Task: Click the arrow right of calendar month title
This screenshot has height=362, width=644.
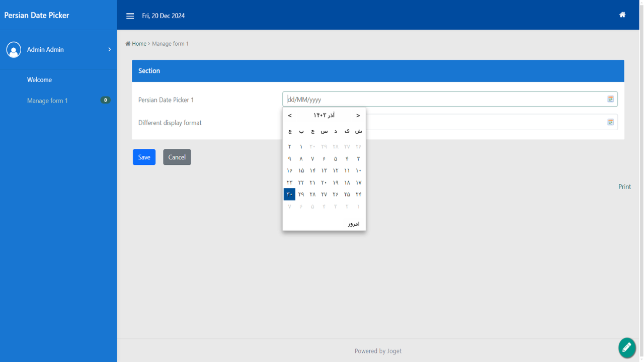Action: pyautogui.click(x=358, y=116)
